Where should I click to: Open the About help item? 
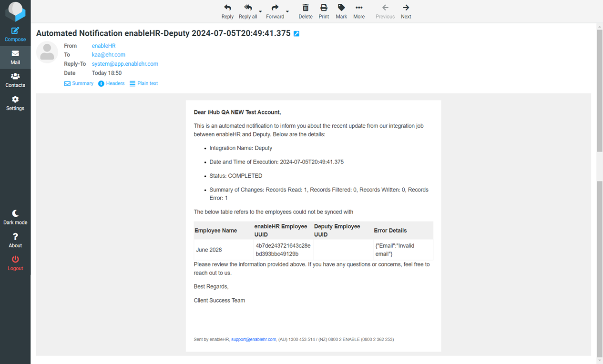click(15, 240)
